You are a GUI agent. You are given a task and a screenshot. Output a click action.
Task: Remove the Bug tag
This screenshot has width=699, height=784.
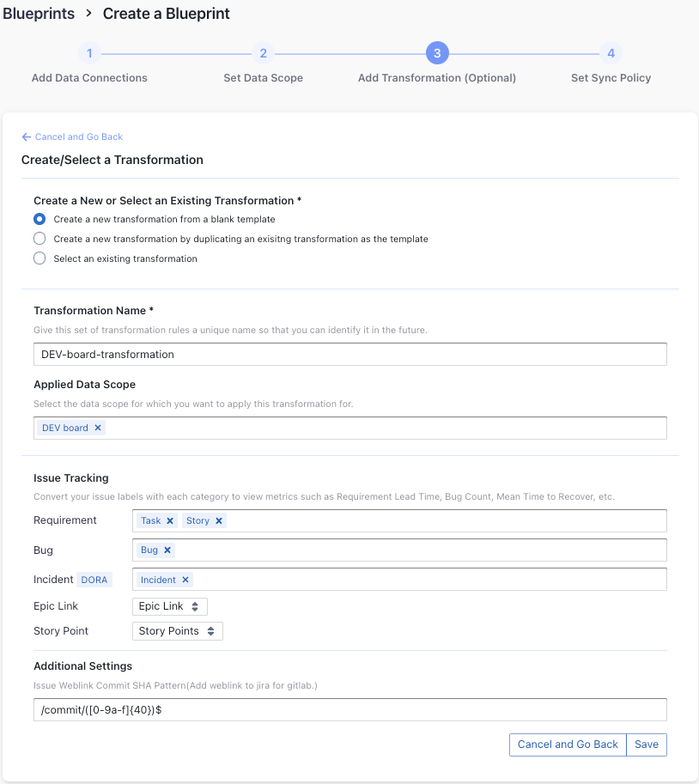click(167, 550)
